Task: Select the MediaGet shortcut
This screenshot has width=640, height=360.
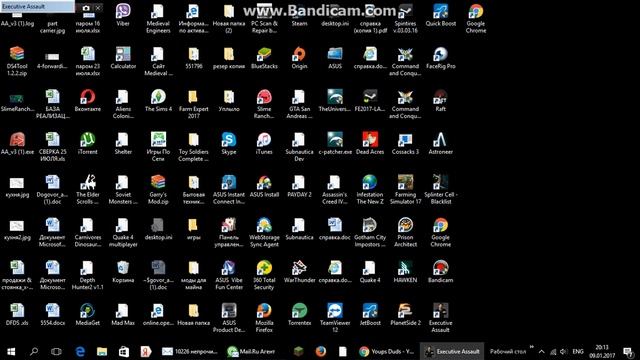Action: pyautogui.click(x=88, y=315)
